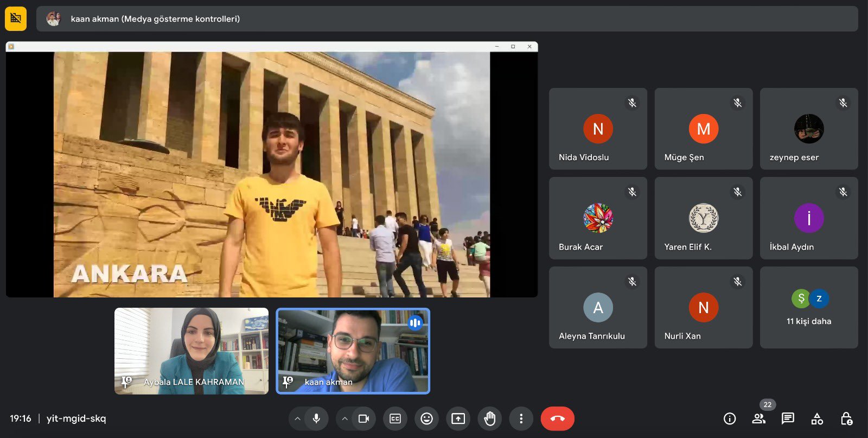Open the activities panel
Image resolution: width=868 pixels, height=438 pixels.
(x=817, y=418)
